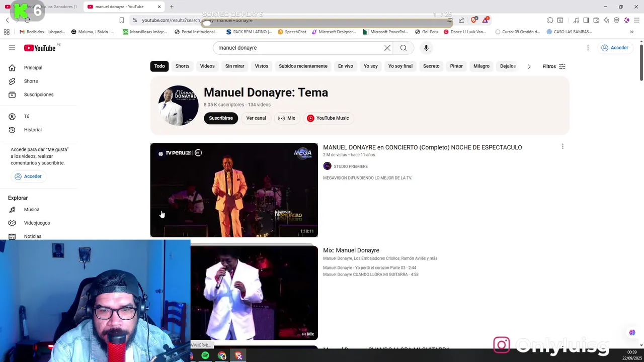644x362 pixels.
Task: Select the Shorts filter chip
Action: pos(182,66)
